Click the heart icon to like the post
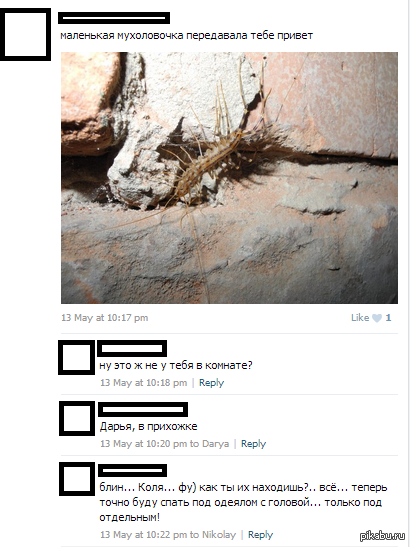Screen dimensions: 410x547 377,318
